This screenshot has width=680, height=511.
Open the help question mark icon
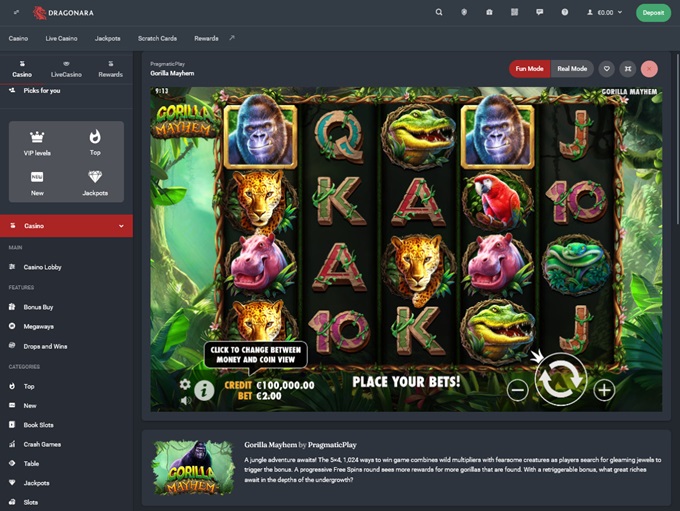click(565, 13)
